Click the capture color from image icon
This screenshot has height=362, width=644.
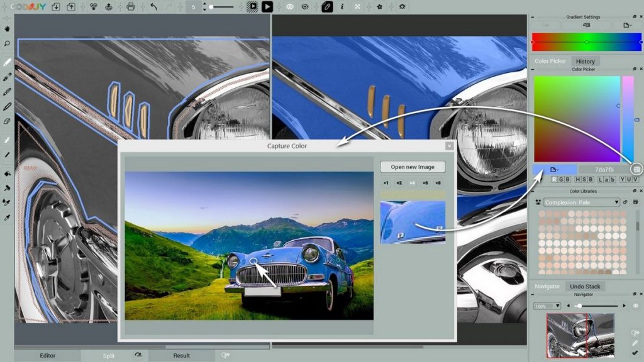[636, 169]
